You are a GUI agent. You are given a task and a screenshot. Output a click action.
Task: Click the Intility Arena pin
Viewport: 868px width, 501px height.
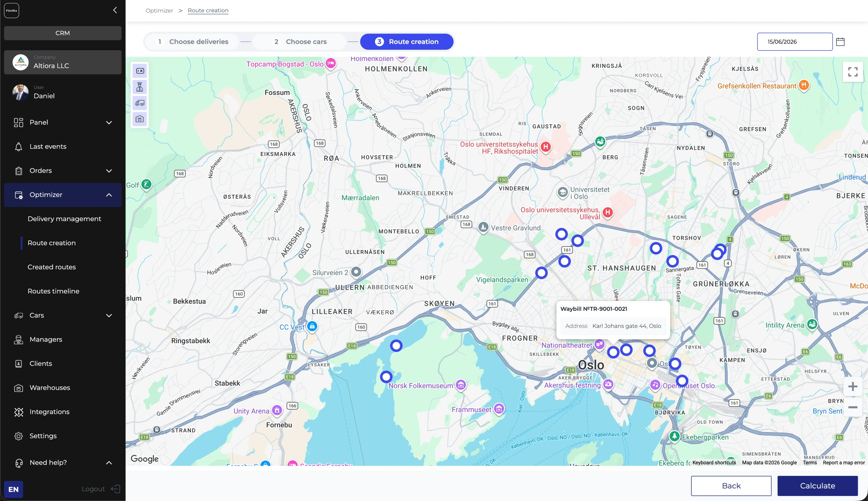click(812, 324)
